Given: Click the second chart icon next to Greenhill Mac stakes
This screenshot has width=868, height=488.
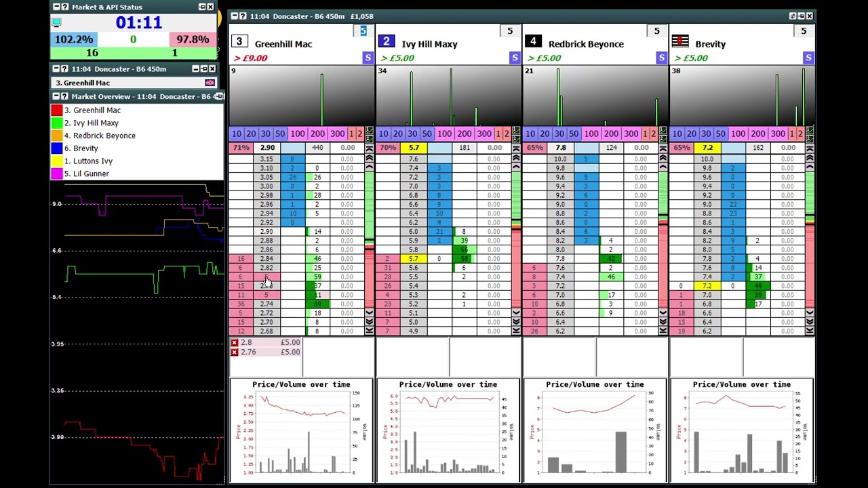Looking at the screenshot, I should [x=369, y=138].
